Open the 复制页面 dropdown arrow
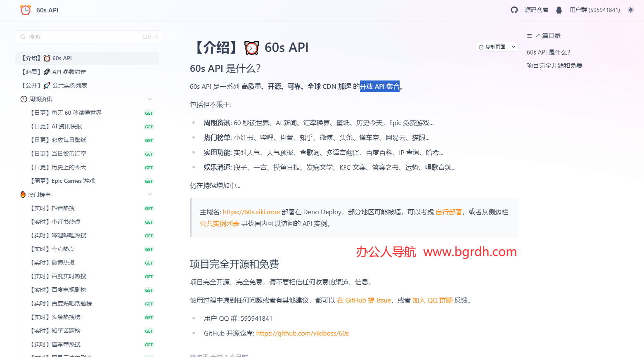 click(x=513, y=47)
